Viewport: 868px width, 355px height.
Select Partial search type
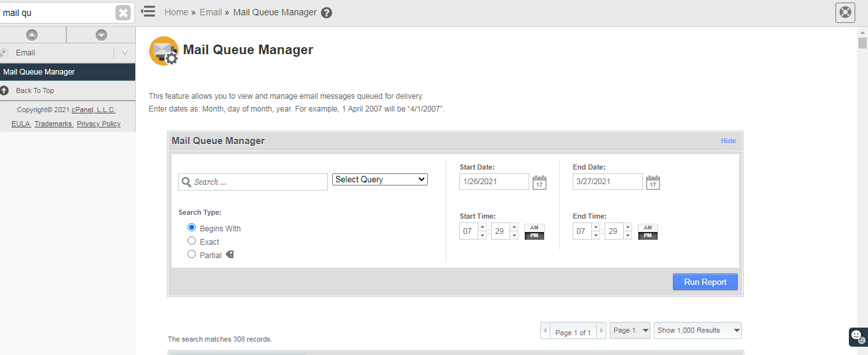click(191, 254)
